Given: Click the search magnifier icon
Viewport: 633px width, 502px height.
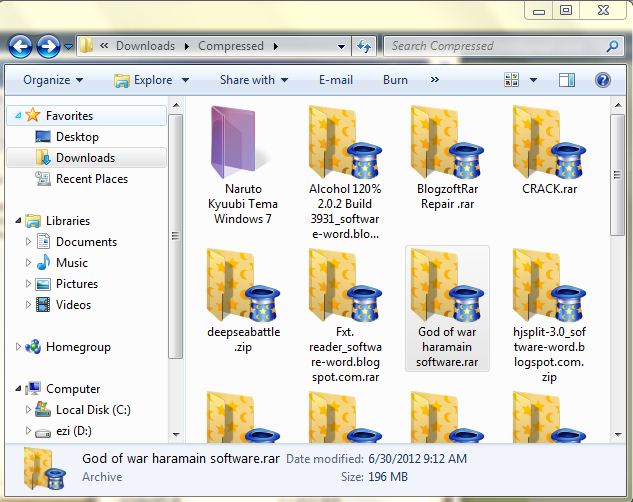Looking at the screenshot, I should 612,46.
